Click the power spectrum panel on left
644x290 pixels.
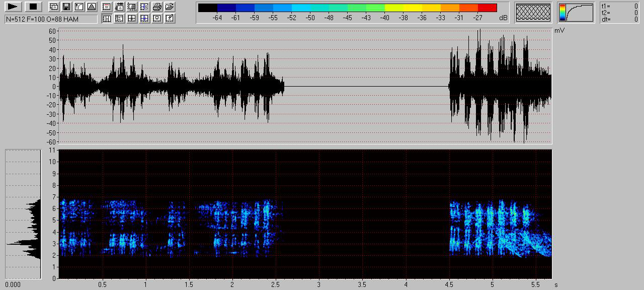(23, 214)
